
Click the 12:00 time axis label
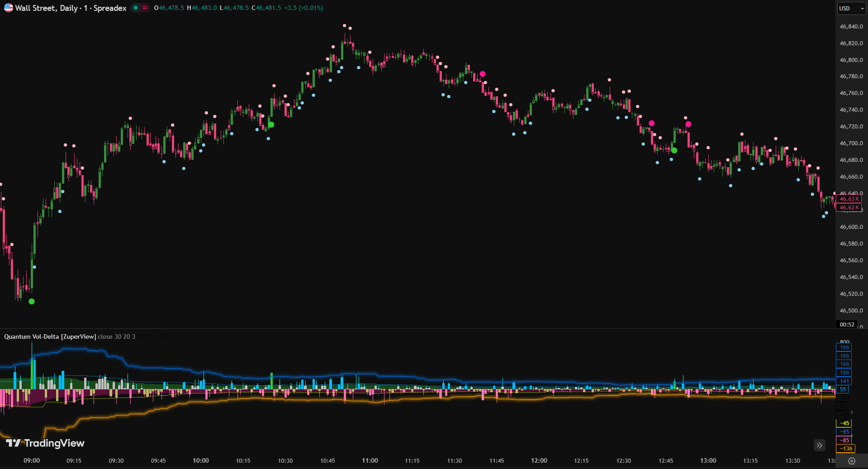click(539, 460)
